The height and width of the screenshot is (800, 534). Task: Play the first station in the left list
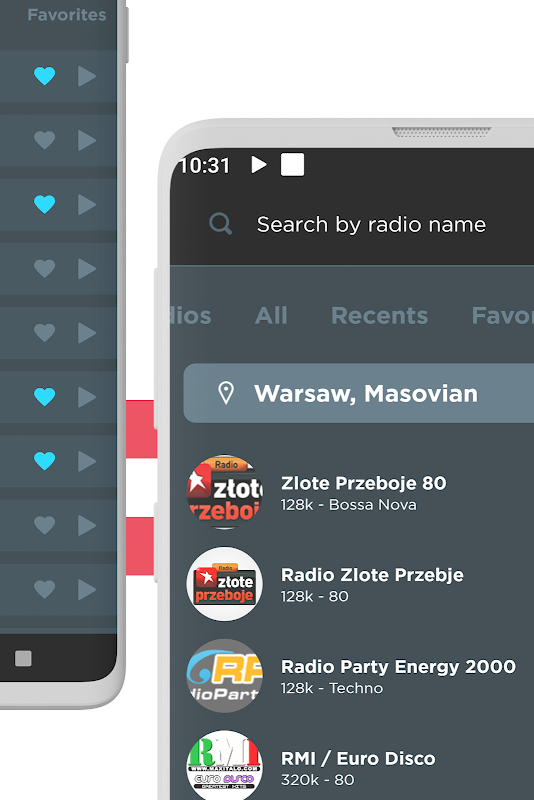pos(87,76)
